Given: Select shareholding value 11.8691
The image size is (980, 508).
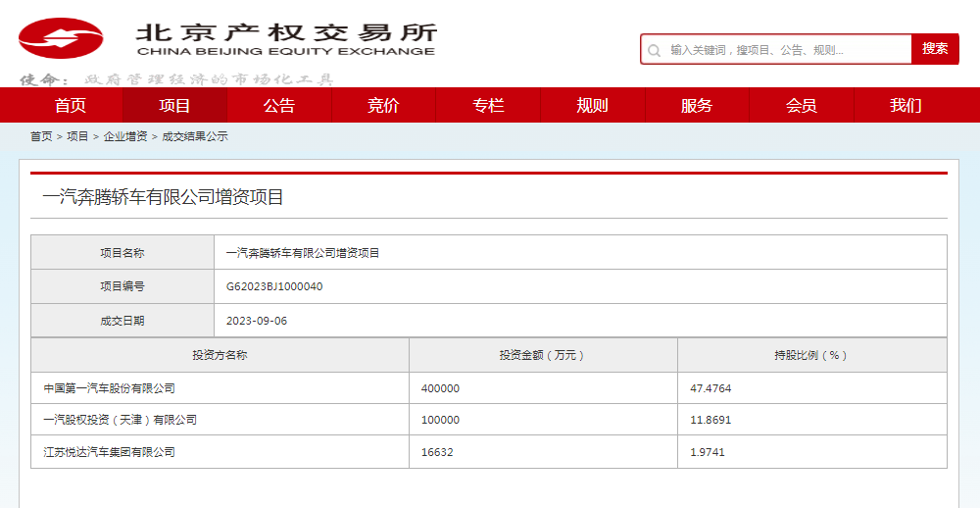Looking at the screenshot, I should point(710,420).
